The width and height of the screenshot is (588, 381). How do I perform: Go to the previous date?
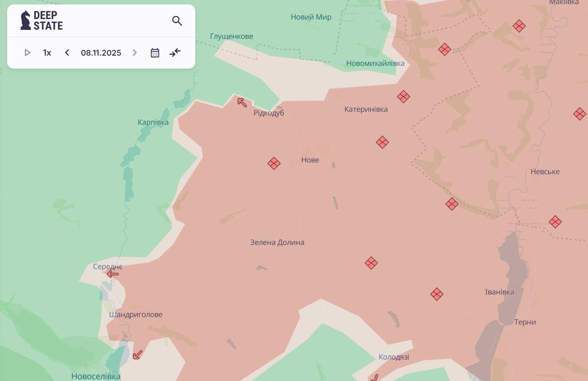[x=67, y=53]
